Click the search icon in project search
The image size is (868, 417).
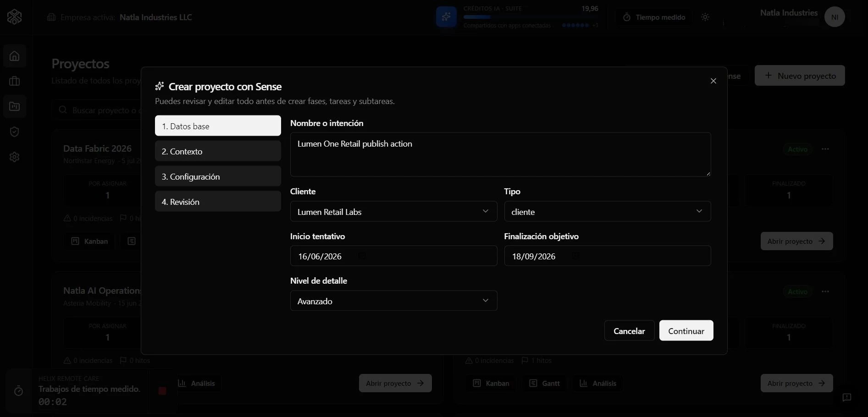pos(63,110)
